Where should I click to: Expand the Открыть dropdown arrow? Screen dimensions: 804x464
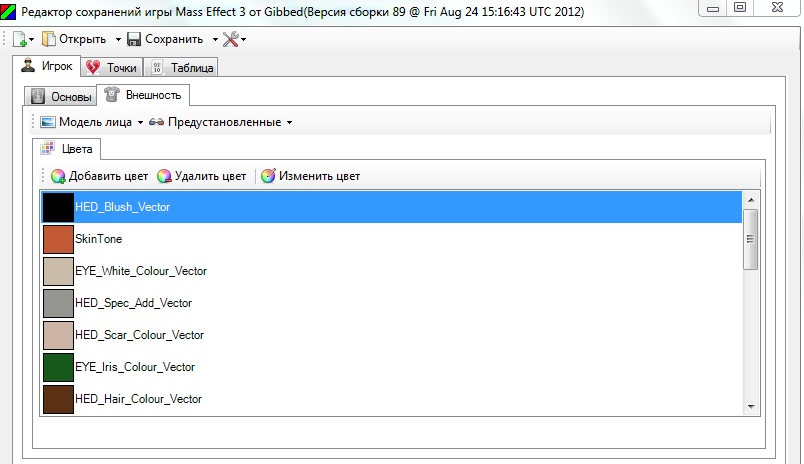tap(118, 39)
